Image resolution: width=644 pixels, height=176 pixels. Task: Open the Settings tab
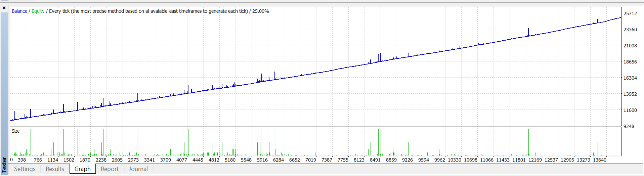[x=25, y=169]
